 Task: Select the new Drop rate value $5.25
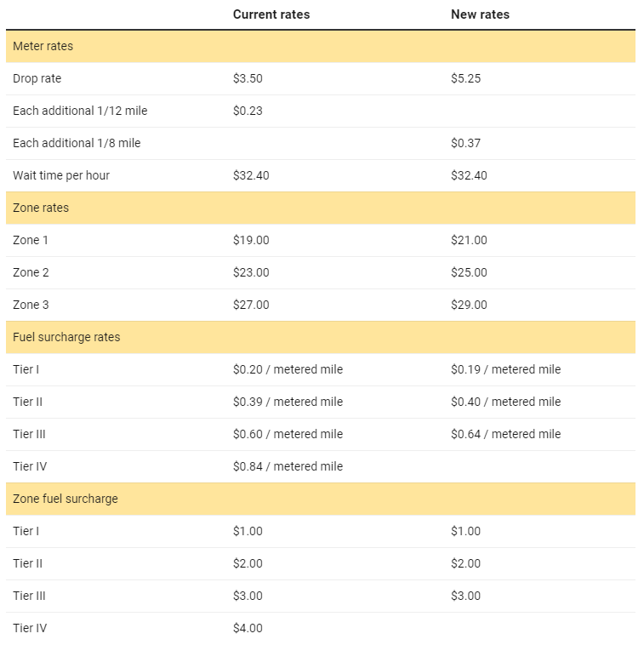tap(466, 78)
